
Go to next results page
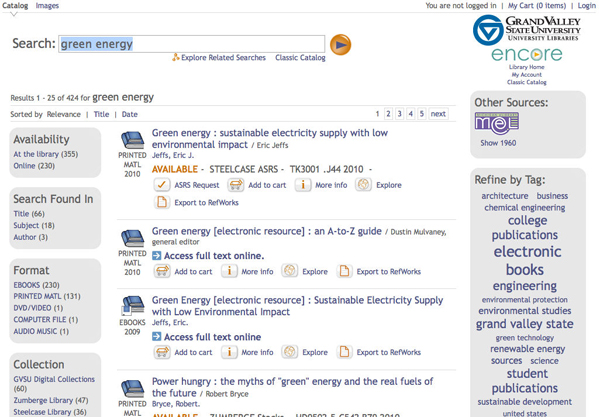pos(438,114)
